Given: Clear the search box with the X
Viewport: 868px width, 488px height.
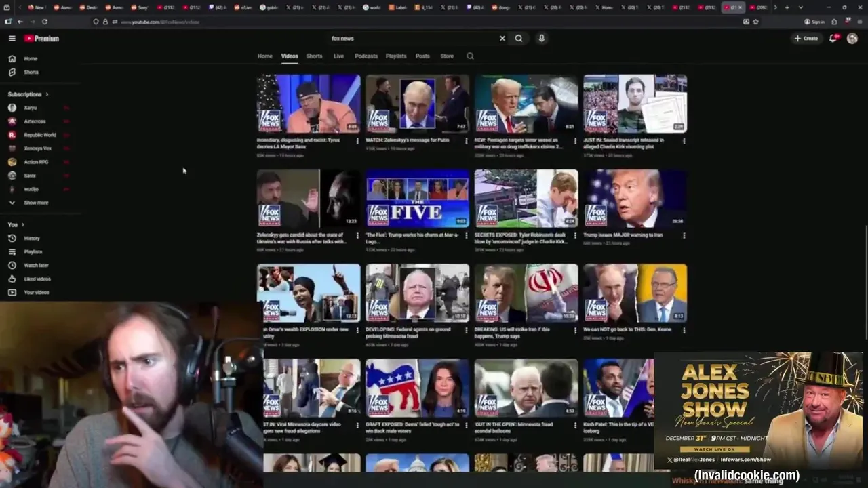Looking at the screenshot, I should pyautogui.click(x=502, y=39).
